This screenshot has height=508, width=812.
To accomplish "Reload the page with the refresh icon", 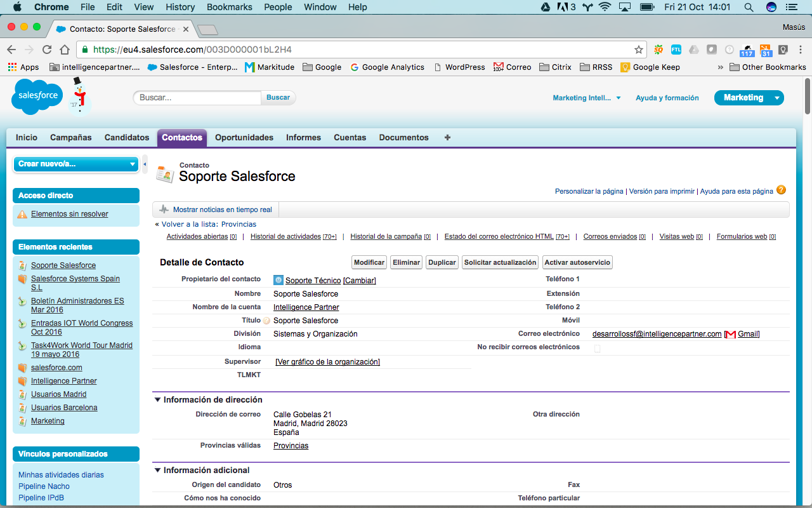I will (47, 50).
